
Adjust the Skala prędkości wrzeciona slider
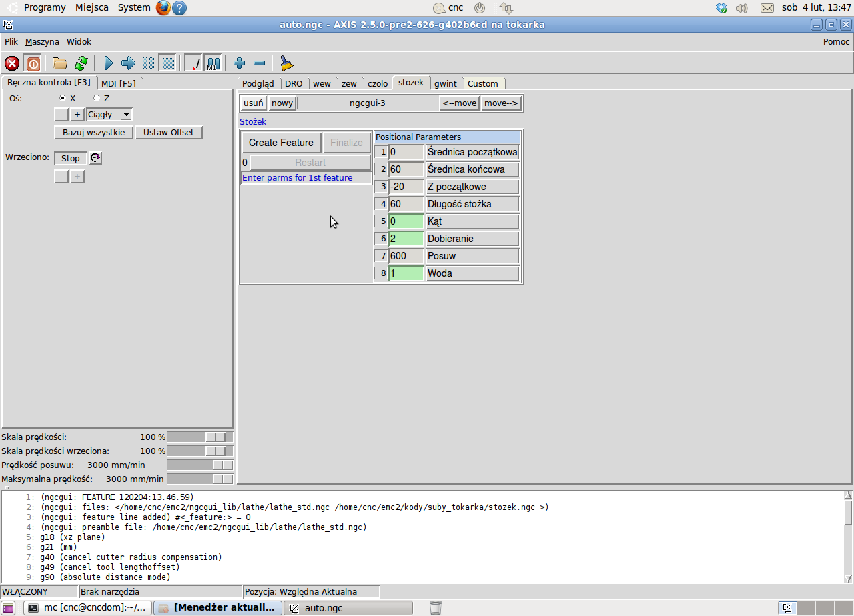200,451
